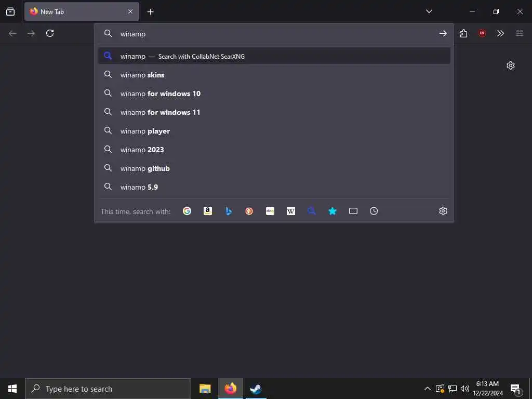Open the network tray icon
Image resolution: width=532 pixels, height=399 pixels.
pos(453,389)
